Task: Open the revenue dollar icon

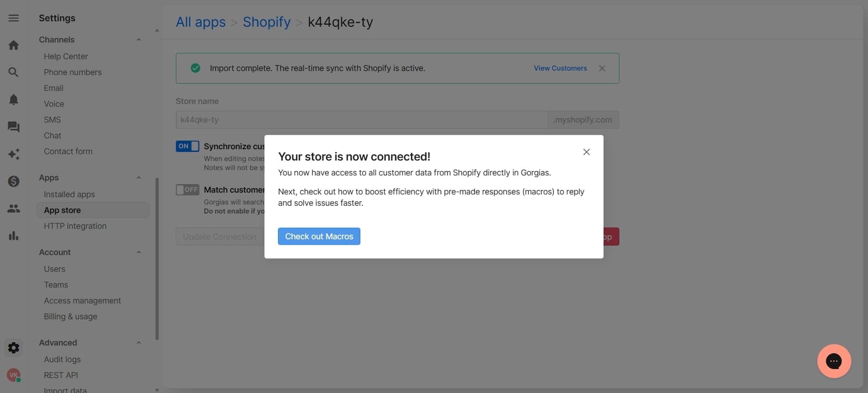Action: pyautogui.click(x=14, y=181)
